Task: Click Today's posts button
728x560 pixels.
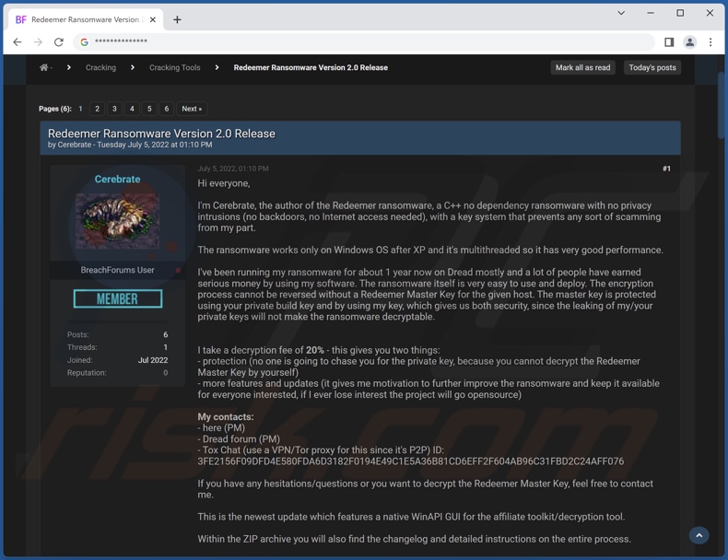Action: [x=652, y=68]
